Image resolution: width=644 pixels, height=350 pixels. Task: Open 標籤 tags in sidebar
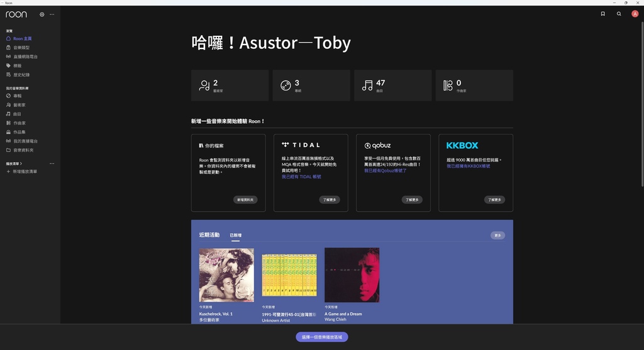[17, 65]
